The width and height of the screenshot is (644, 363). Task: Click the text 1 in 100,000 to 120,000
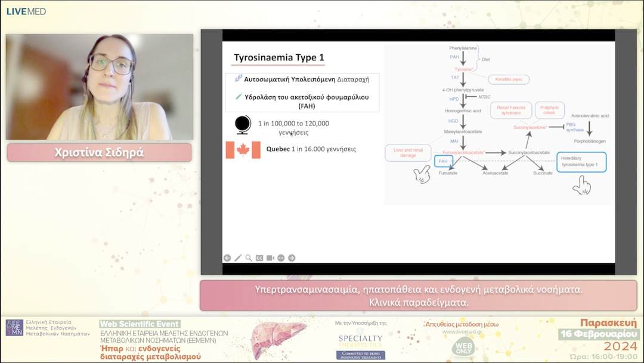tap(293, 124)
